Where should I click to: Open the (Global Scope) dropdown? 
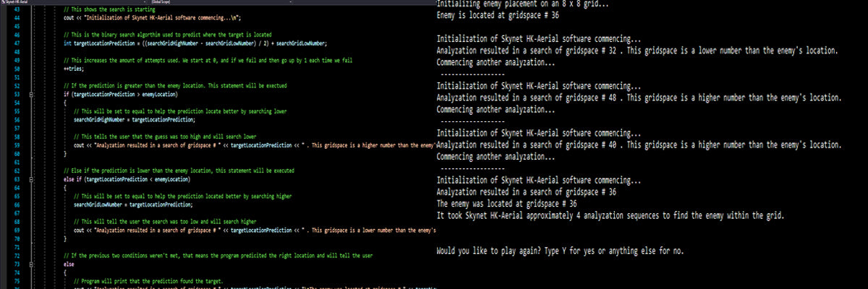tap(163, 3)
